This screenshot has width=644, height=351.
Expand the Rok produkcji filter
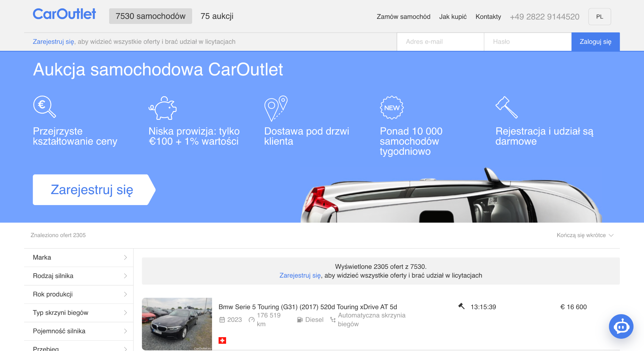(79, 294)
